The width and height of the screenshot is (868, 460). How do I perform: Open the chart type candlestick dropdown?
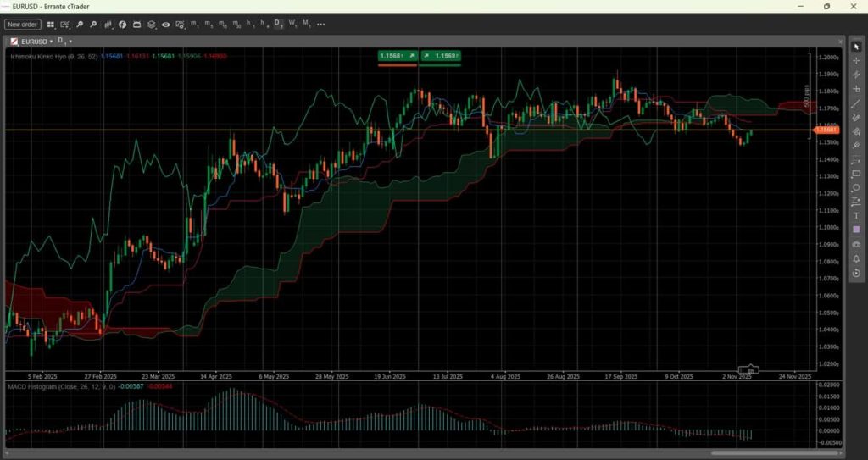click(x=108, y=25)
